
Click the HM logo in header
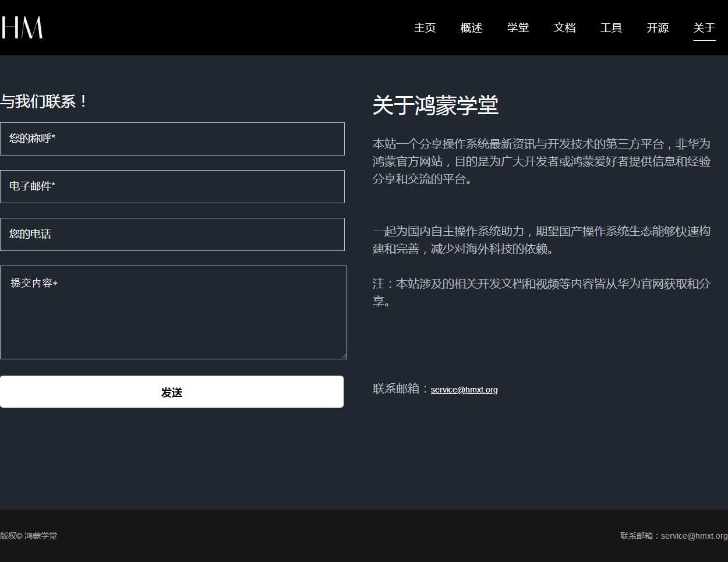(x=22, y=27)
